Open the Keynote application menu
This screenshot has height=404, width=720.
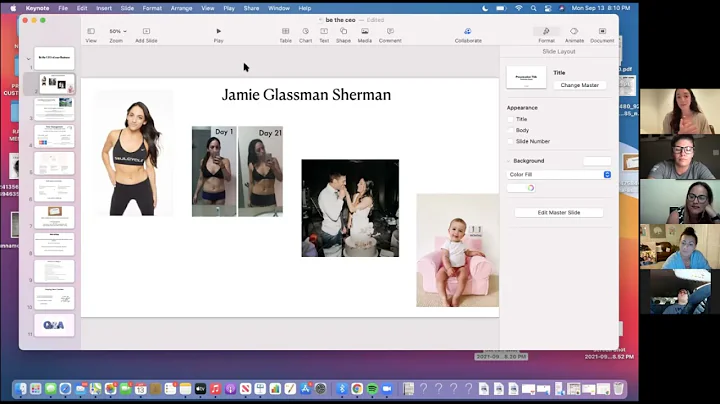point(37,8)
